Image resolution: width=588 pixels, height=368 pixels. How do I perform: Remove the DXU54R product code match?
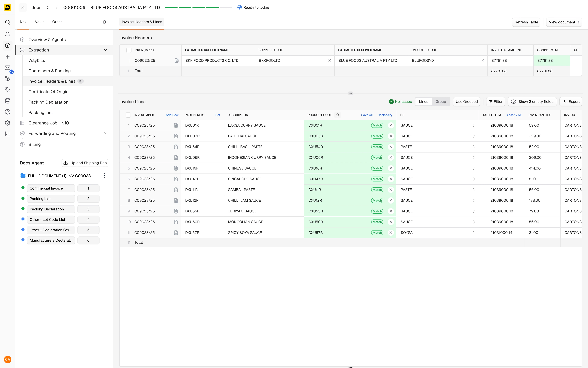coord(391,147)
